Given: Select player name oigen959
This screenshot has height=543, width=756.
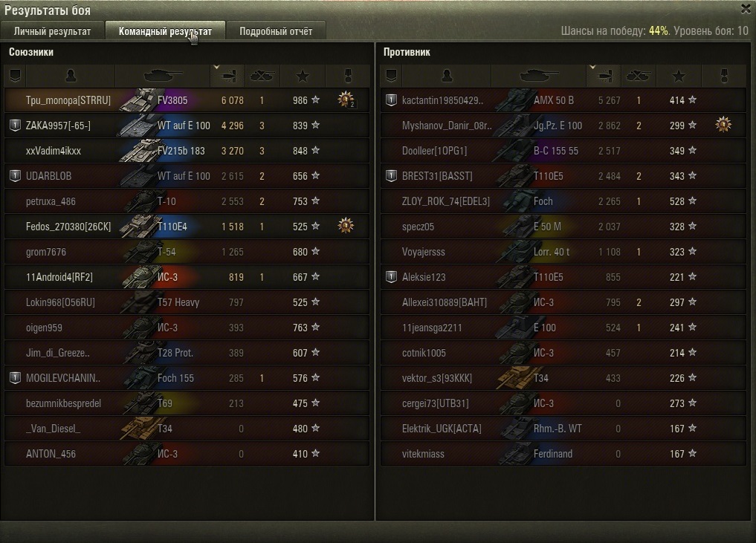Looking at the screenshot, I should 44,328.
